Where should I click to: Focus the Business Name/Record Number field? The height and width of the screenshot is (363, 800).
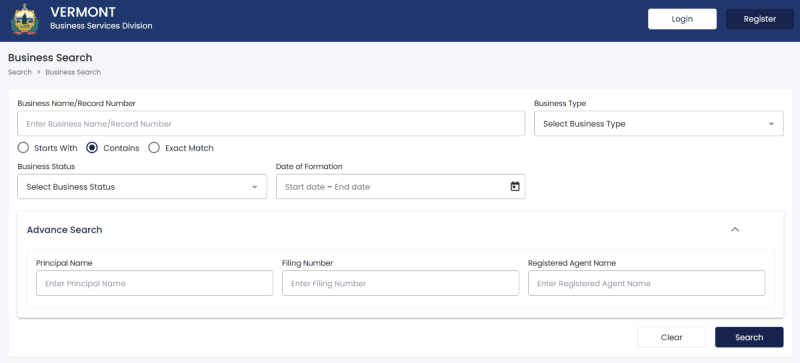(x=271, y=124)
